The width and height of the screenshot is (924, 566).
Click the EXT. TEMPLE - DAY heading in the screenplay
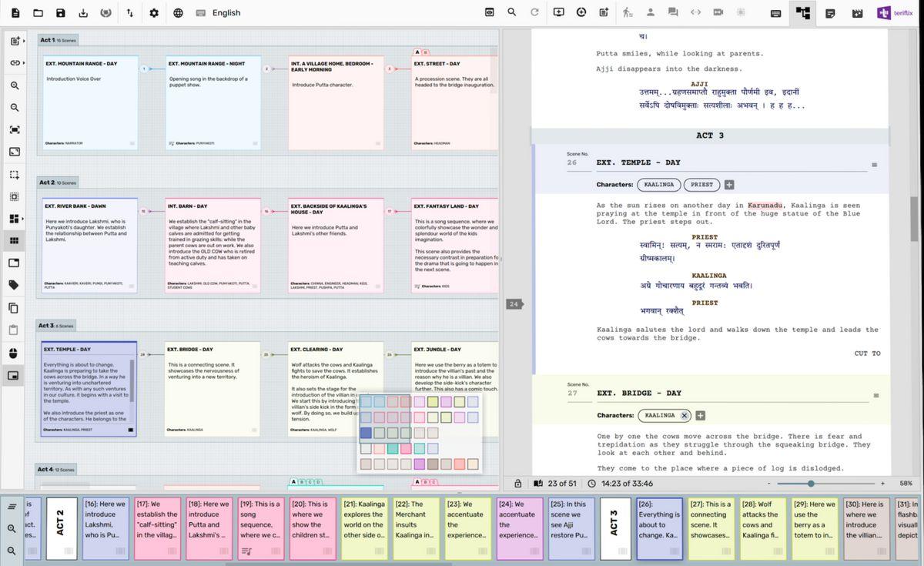[x=638, y=162]
